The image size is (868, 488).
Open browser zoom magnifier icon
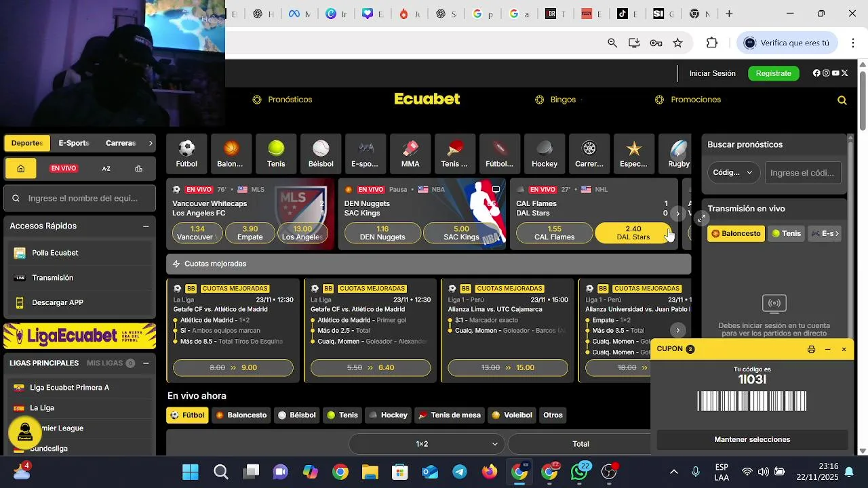(612, 43)
